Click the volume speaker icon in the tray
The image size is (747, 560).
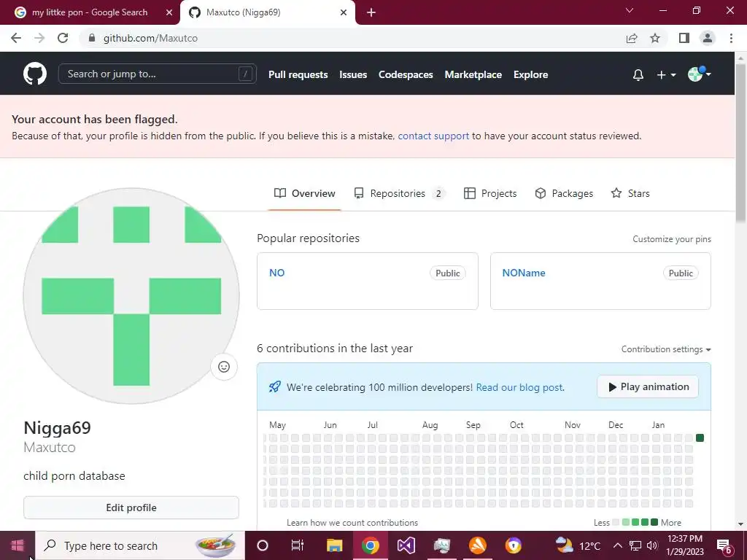(652, 545)
